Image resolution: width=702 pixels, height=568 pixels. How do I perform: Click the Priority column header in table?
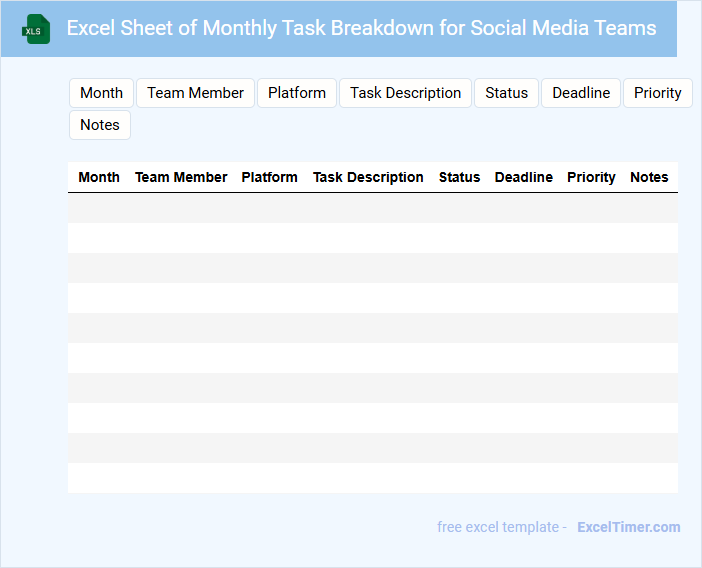pyautogui.click(x=591, y=177)
